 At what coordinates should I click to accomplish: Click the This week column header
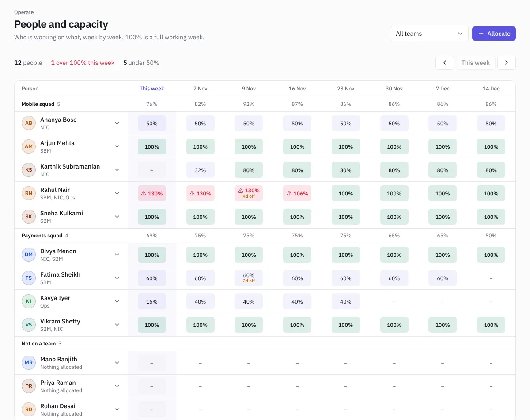[152, 89]
